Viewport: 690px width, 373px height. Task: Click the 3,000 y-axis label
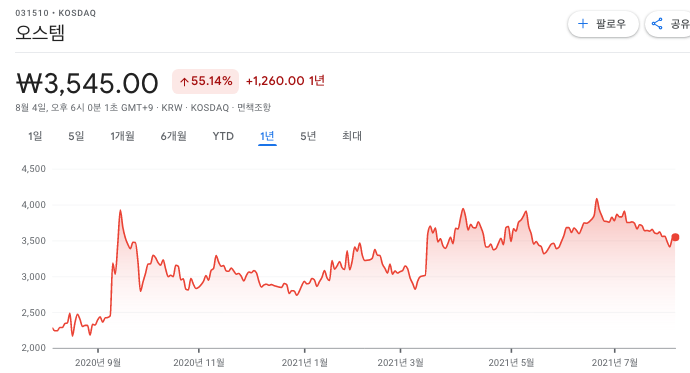click(x=33, y=277)
